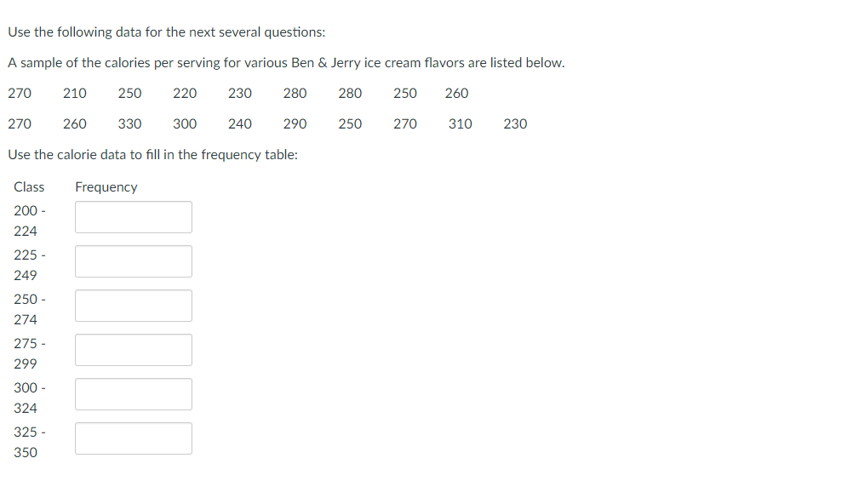
Task: Select the Class column header
Action: click(x=29, y=186)
